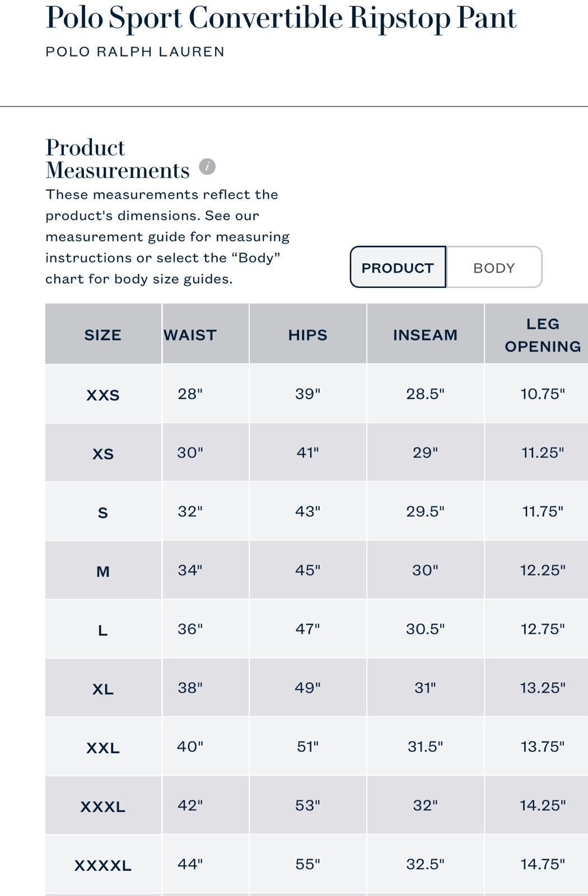Select the M size row label

(103, 571)
